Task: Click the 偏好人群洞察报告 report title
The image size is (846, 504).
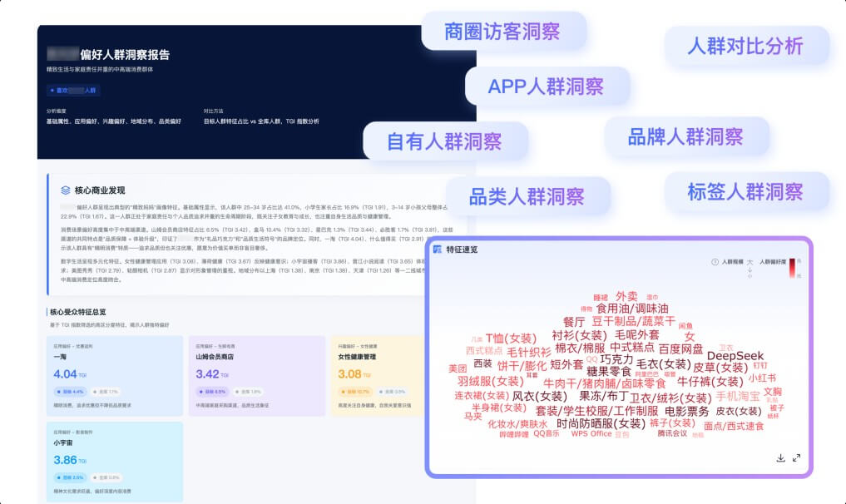Action: point(125,55)
